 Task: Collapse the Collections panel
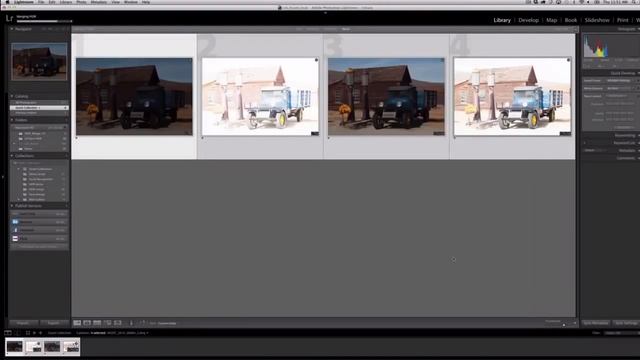12,156
